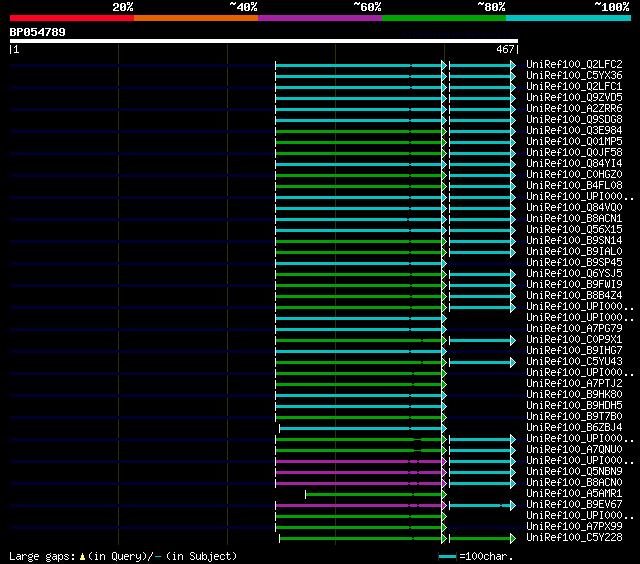Select subject label UniRef100_B9T7B0
This screenshot has width=640, height=564.
[574, 417]
